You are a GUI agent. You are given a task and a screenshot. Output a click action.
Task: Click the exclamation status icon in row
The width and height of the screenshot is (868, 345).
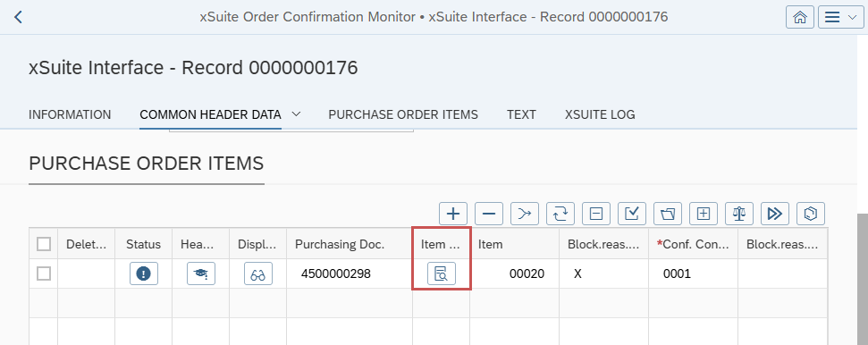[144, 273]
